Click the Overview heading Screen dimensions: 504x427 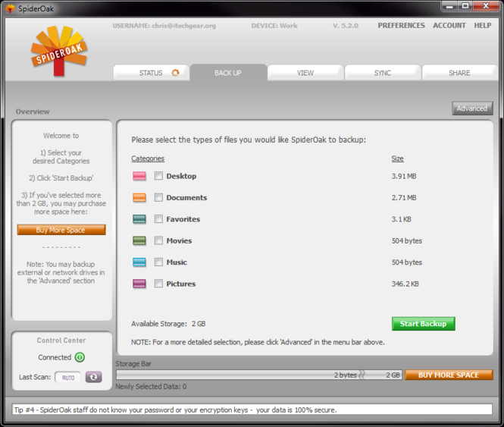tap(33, 111)
